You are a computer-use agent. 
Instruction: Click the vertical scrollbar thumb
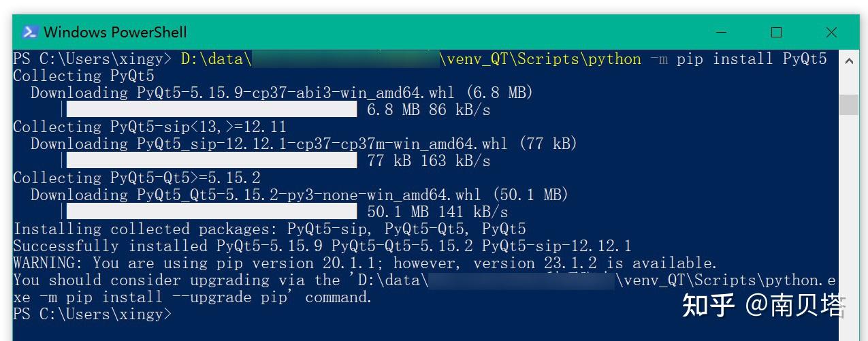848,105
